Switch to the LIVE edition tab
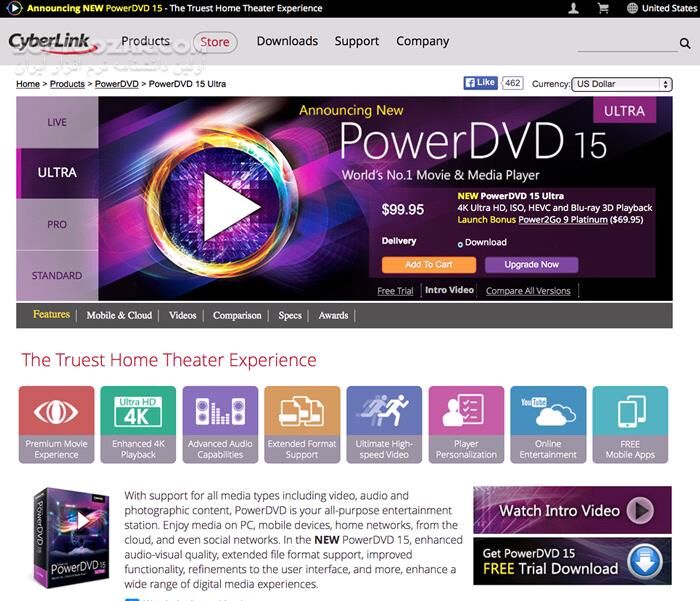This screenshot has width=700, height=601. pyautogui.click(x=57, y=122)
